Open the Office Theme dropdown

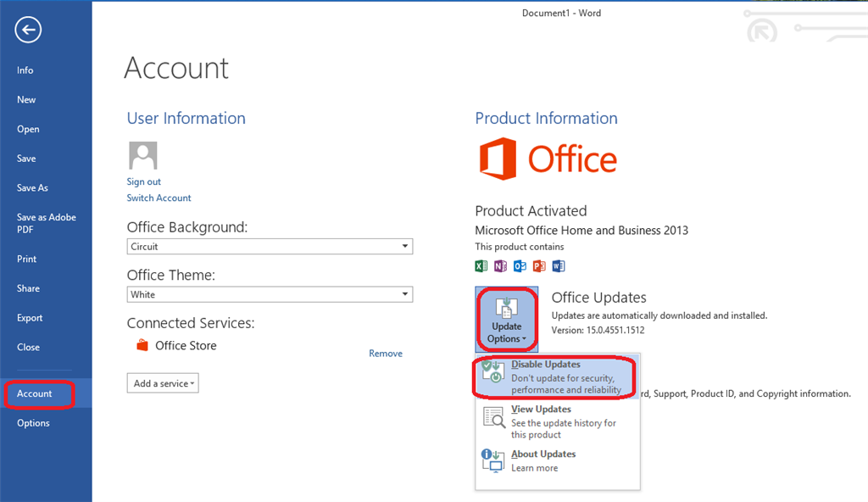[270, 294]
